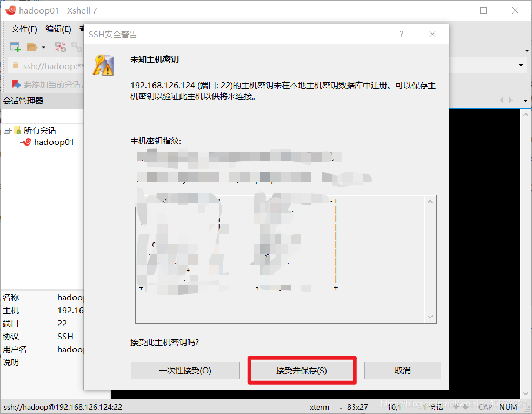
Task: Click the scrollbar down arrow in the fingerprint box
Action: tap(430, 317)
